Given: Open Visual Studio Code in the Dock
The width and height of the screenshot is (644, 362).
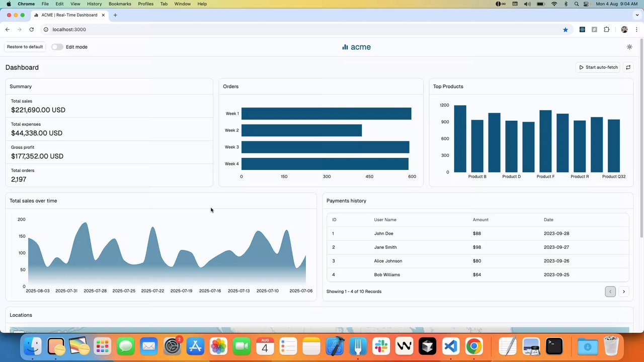Looking at the screenshot, I should point(450,346).
